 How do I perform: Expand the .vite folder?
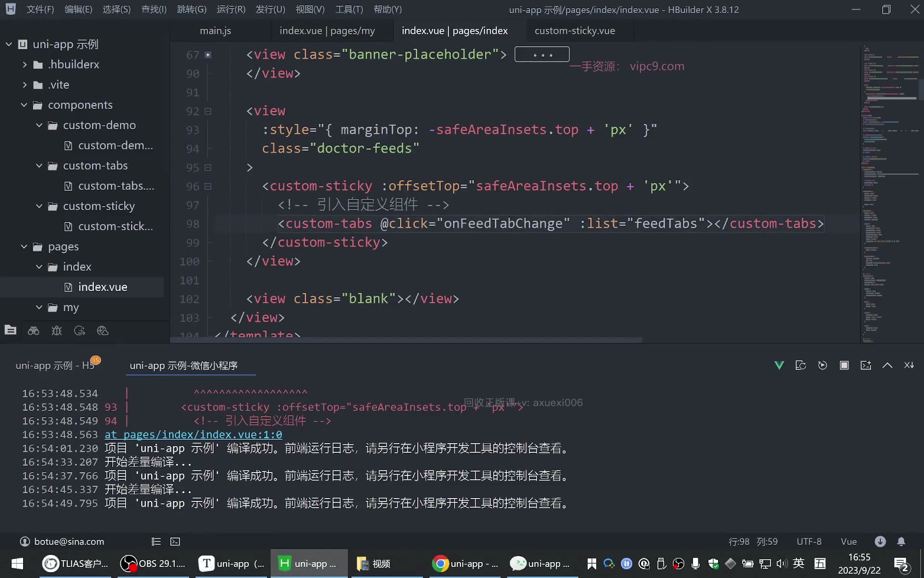coord(25,85)
